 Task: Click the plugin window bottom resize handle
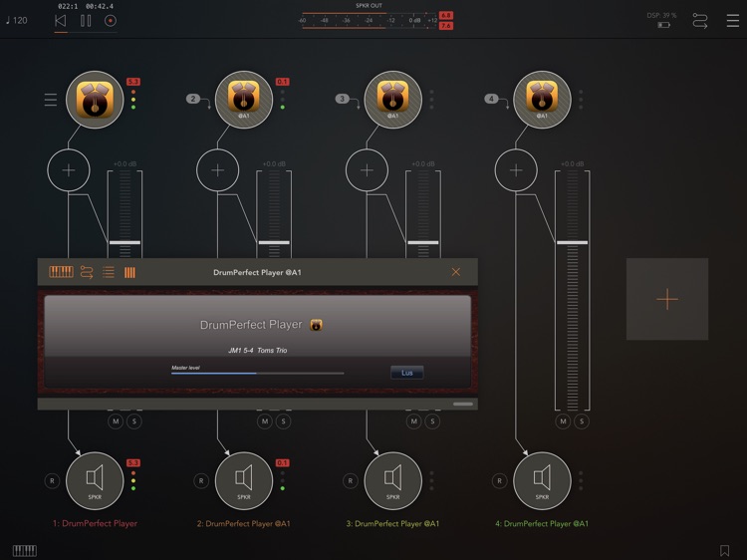(x=462, y=405)
